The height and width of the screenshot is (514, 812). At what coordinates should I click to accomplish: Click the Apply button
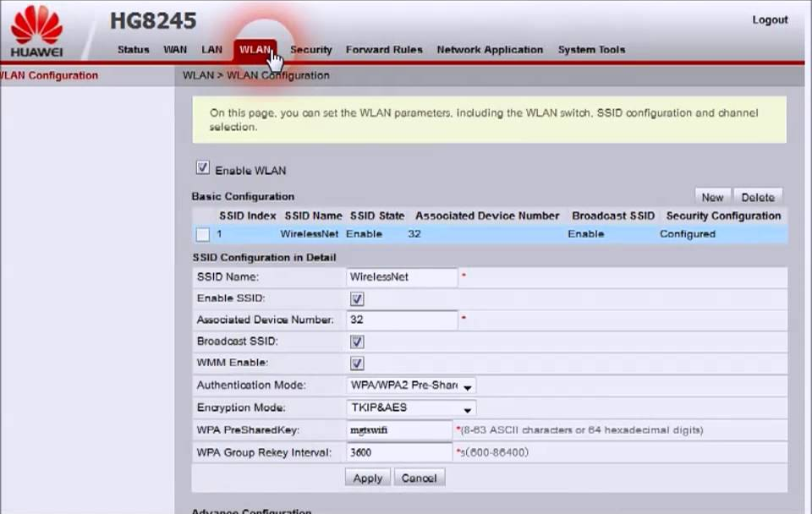coord(368,478)
